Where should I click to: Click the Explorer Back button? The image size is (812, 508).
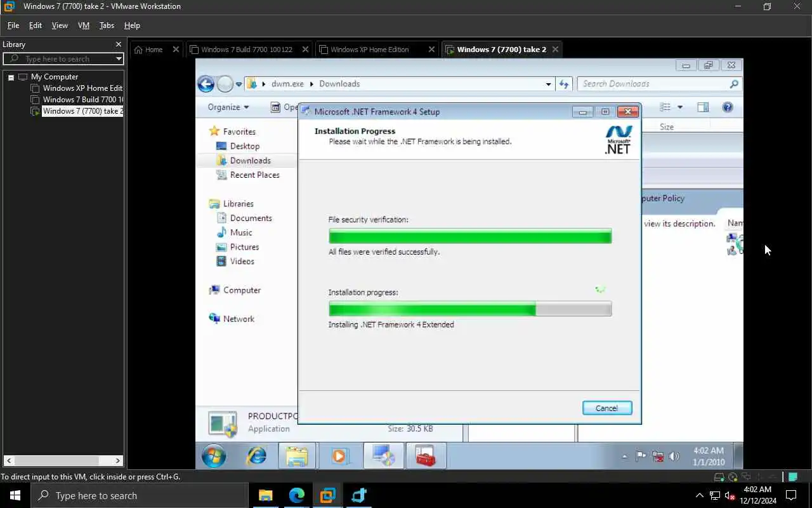tap(206, 84)
